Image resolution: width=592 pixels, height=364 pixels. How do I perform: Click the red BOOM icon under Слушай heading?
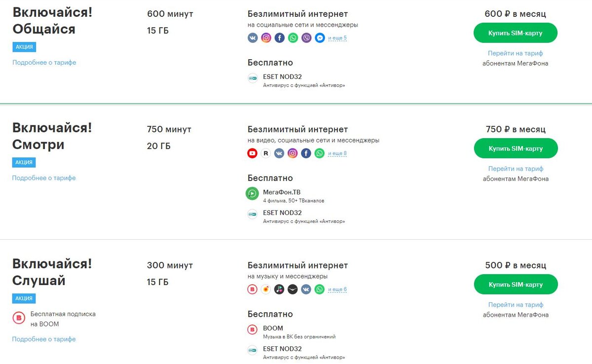[x=19, y=318]
